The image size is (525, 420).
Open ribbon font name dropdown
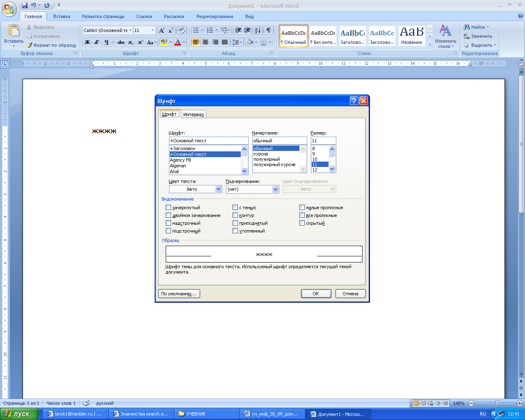[130, 30]
